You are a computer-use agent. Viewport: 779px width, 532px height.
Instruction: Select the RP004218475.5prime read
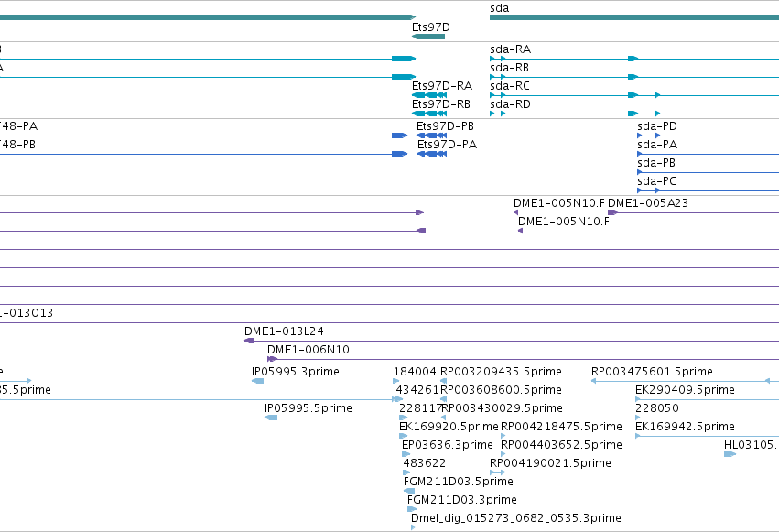click(503, 436)
